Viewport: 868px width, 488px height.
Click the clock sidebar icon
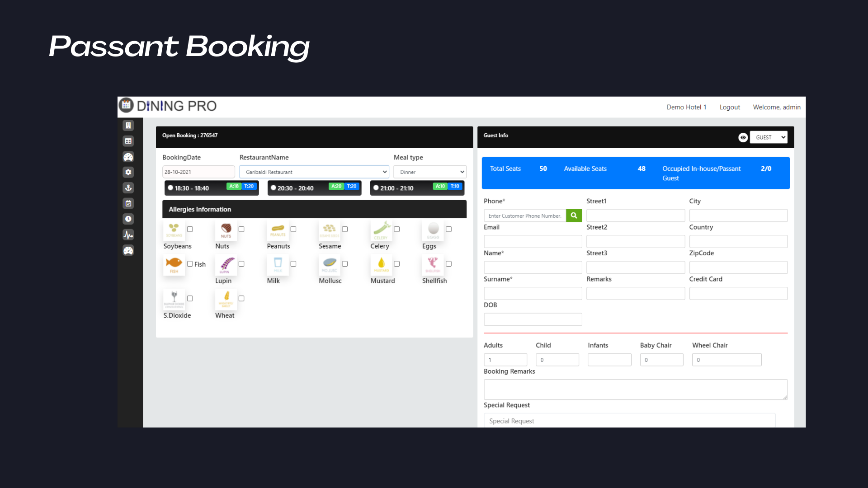click(128, 219)
